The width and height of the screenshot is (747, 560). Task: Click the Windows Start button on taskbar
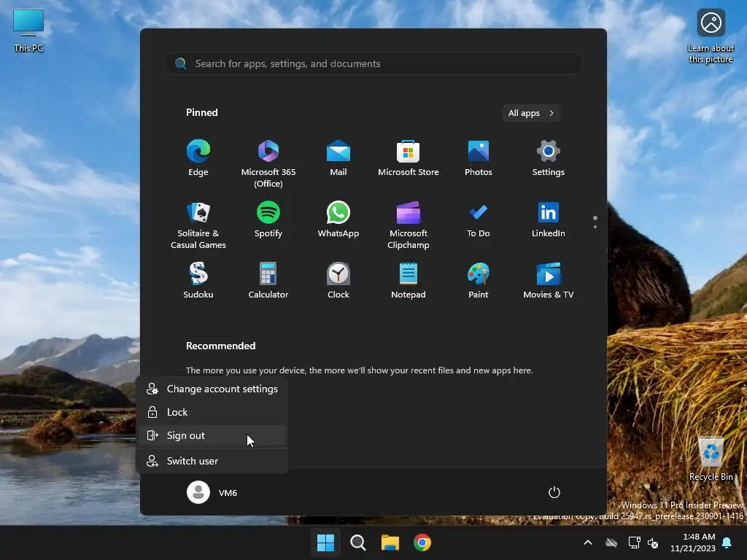[x=326, y=542]
